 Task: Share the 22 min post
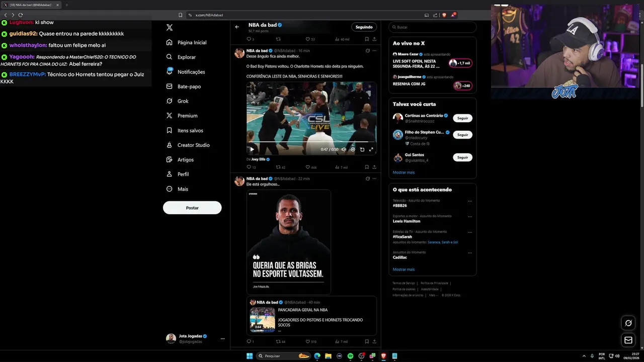[x=374, y=341]
